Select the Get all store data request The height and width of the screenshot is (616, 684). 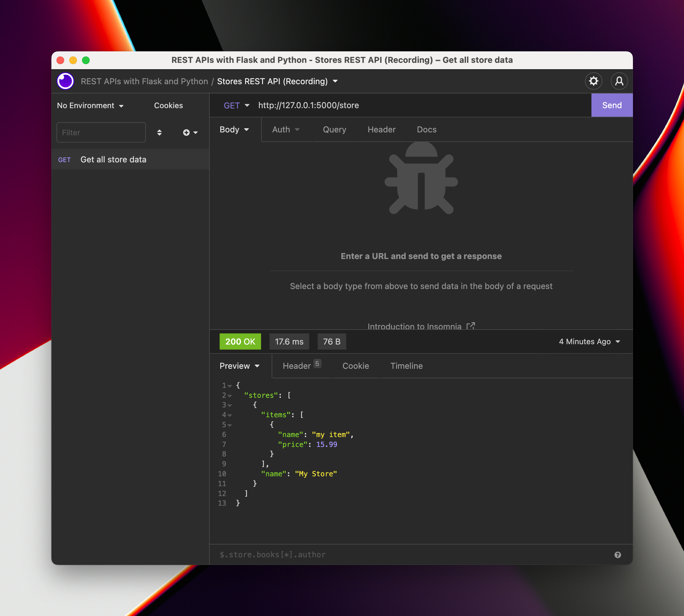[x=130, y=160]
